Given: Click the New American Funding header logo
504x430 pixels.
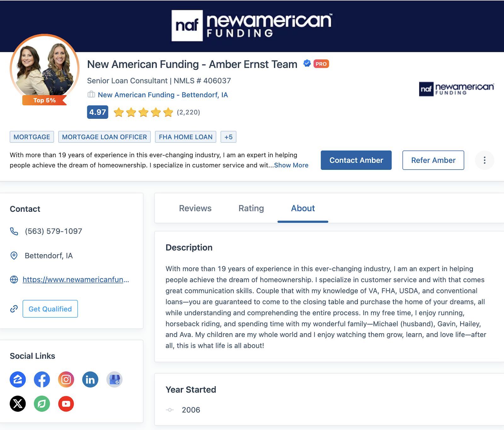Looking at the screenshot, I should (x=251, y=26).
